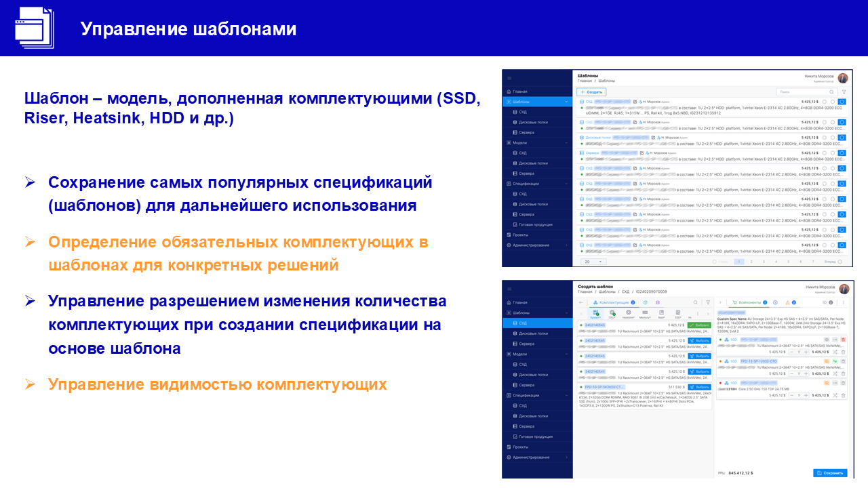Go to page 2 in Шаблоны pagination
The height and width of the screenshot is (488, 868).
[751, 262]
